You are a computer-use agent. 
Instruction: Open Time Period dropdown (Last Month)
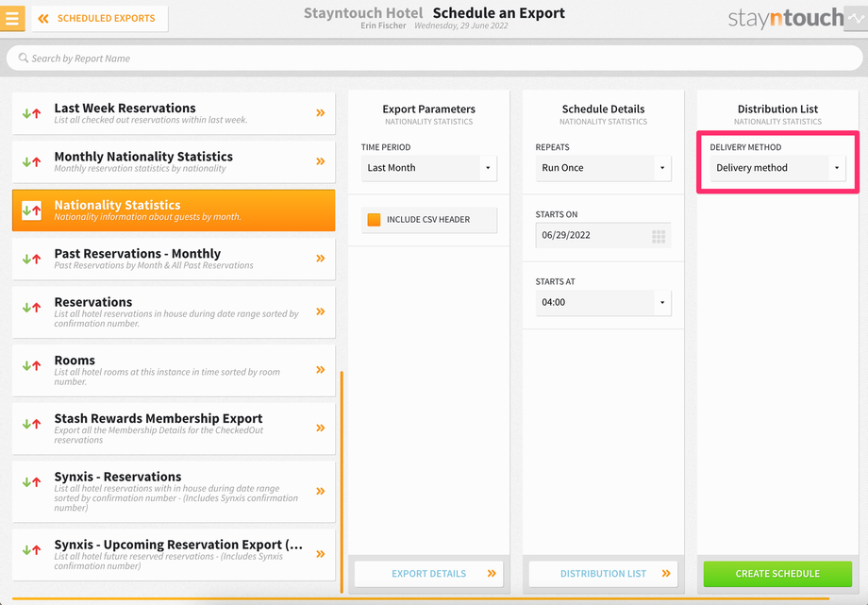(x=429, y=168)
